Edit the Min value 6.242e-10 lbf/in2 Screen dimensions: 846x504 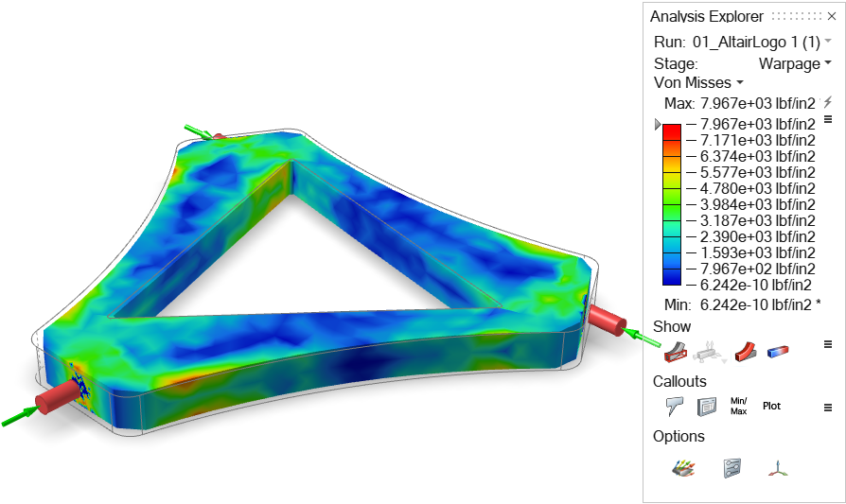coord(755,304)
